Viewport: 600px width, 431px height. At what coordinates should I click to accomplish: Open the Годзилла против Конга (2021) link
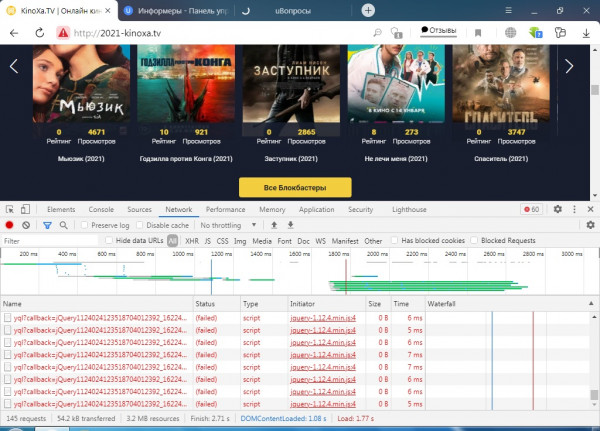point(186,158)
